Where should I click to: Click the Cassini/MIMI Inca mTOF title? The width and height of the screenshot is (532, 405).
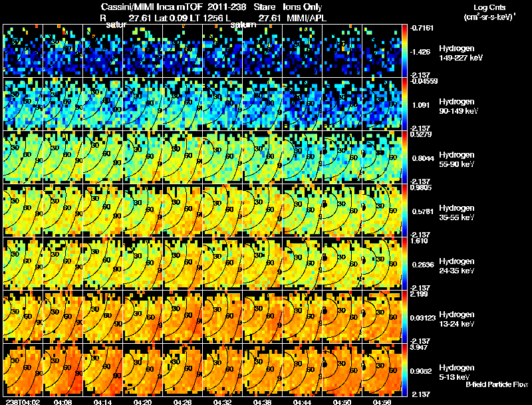click(x=152, y=7)
